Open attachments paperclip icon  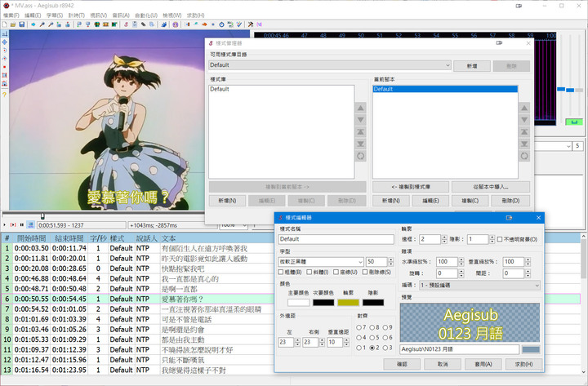143,24
